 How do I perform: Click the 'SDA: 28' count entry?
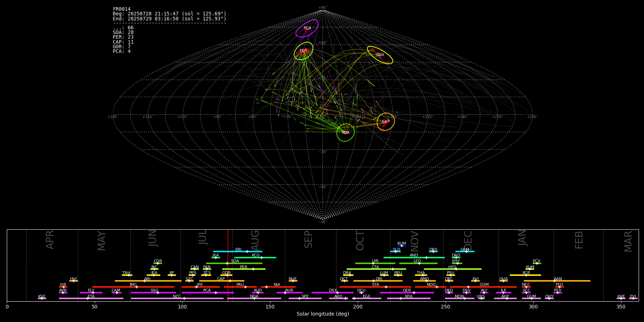click(x=123, y=32)
